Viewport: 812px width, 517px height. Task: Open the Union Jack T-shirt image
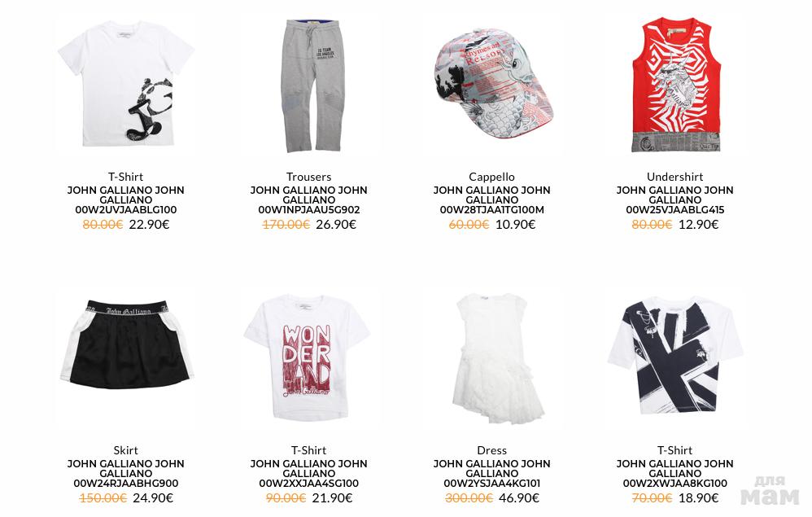point(675,355)
